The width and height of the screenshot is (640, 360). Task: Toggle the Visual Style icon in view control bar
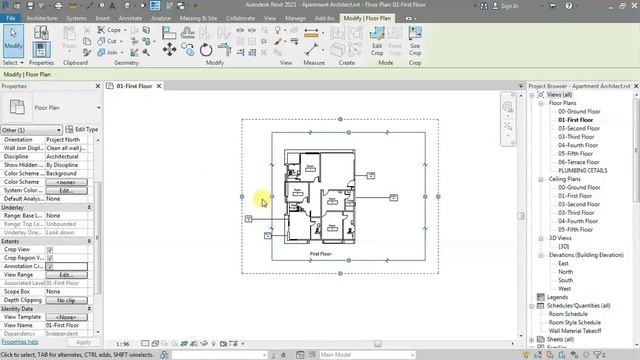point(155,344)
